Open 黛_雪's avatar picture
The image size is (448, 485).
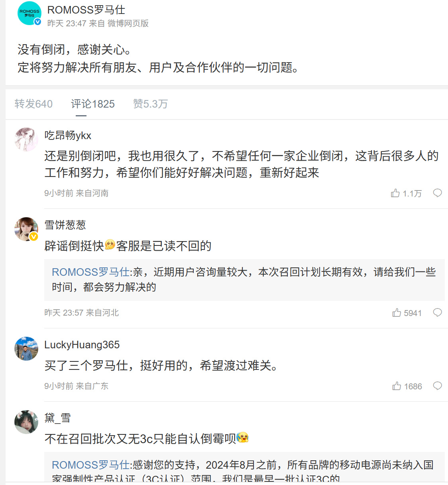[x=26, y=422]
